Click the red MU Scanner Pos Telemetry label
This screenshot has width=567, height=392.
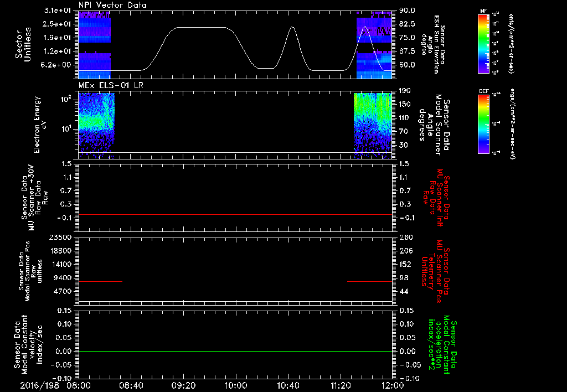click(x=435, y=271)
